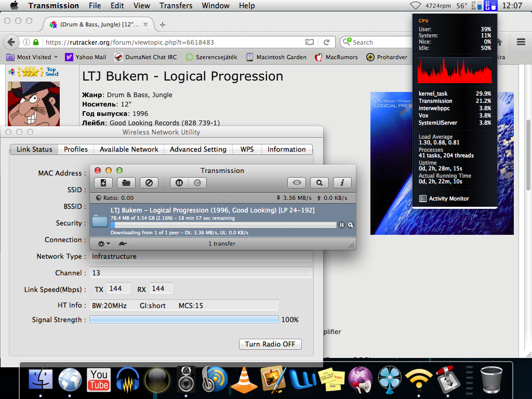This screenshot has width=532, height=399.
Task: Launch Finder from the Dock
Action: click(41, 379)
